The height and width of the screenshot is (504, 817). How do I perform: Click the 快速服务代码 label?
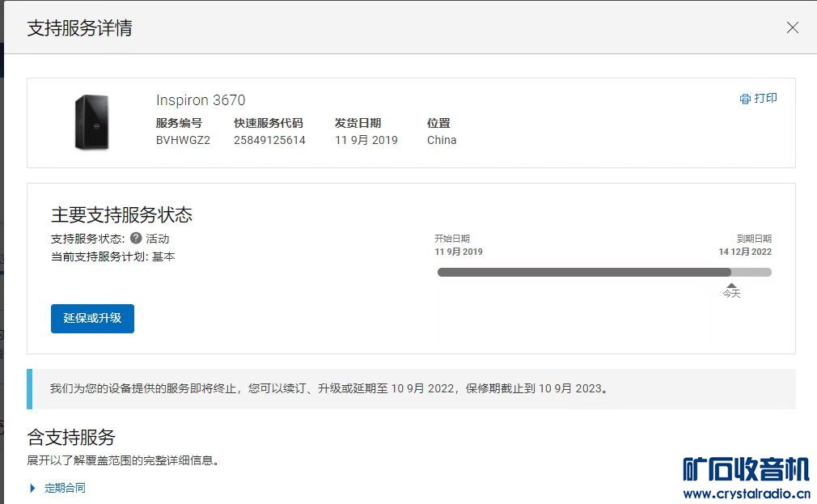pyautogui.click(x=269, y=123)
